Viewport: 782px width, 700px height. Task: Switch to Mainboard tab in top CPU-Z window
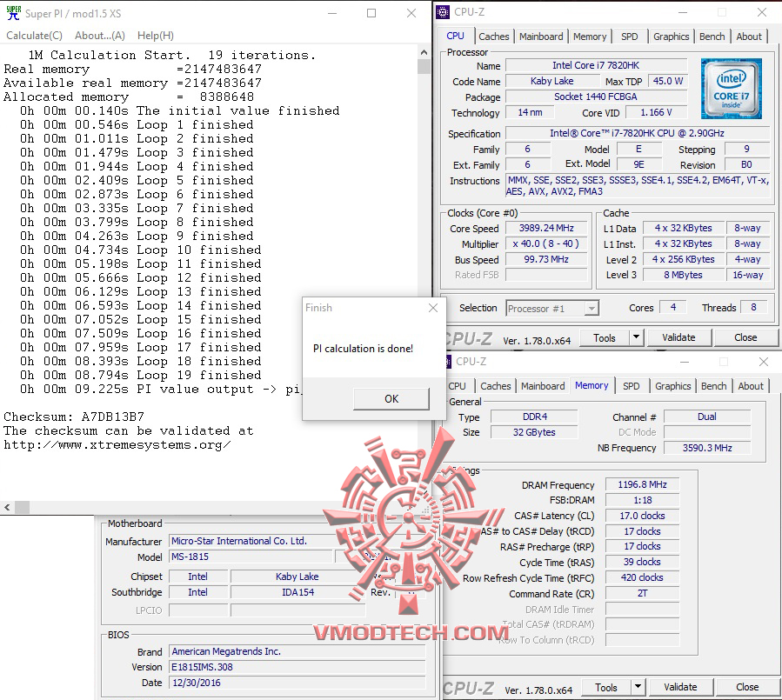(x=541, y=37)
